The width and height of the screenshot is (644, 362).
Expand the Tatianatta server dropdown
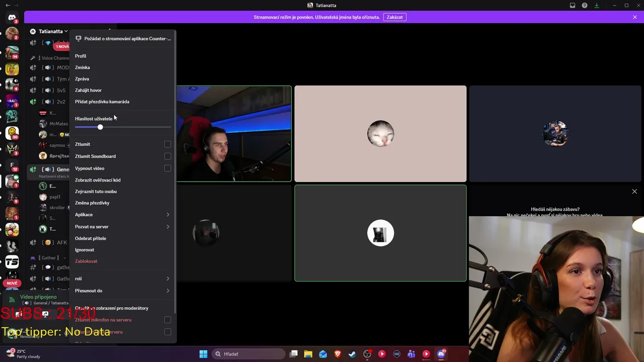point(66,31)
